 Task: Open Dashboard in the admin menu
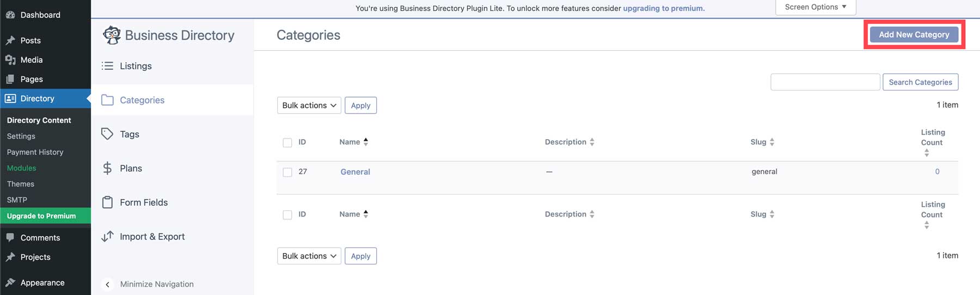click(40, 15)
